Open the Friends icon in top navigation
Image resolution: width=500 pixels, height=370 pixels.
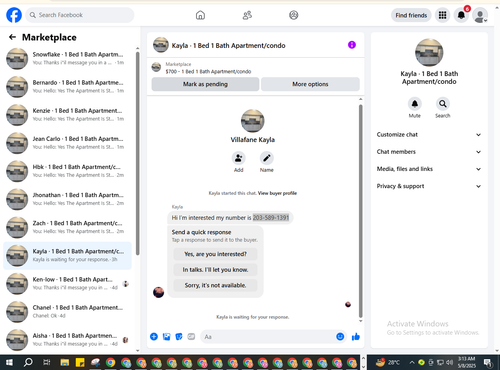tap(247, 15)
